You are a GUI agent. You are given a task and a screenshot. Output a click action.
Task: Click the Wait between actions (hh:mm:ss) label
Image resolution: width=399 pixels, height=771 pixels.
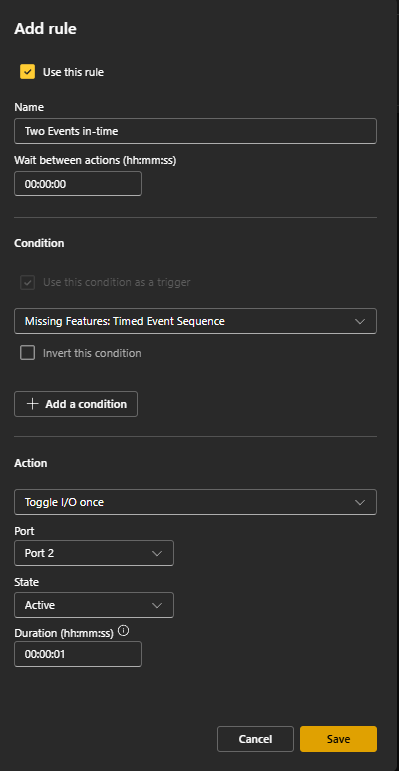point(95,160)
